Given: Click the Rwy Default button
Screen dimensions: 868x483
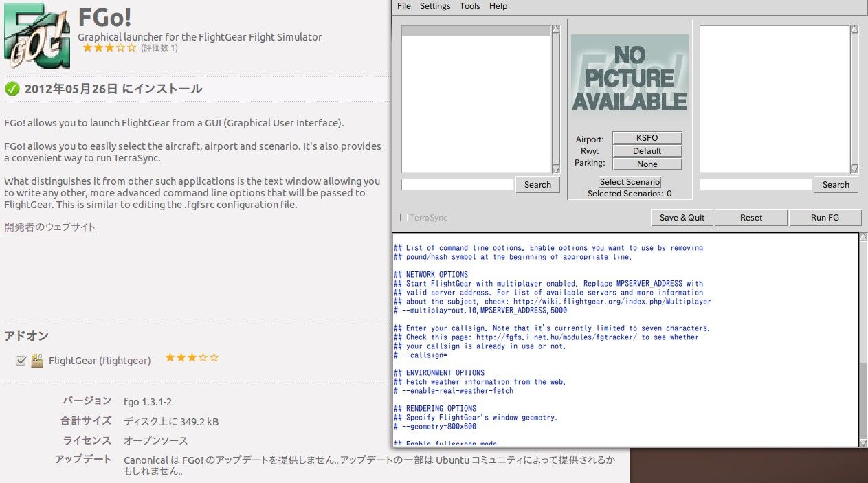Looking at the screenshot, I should 647,151.
